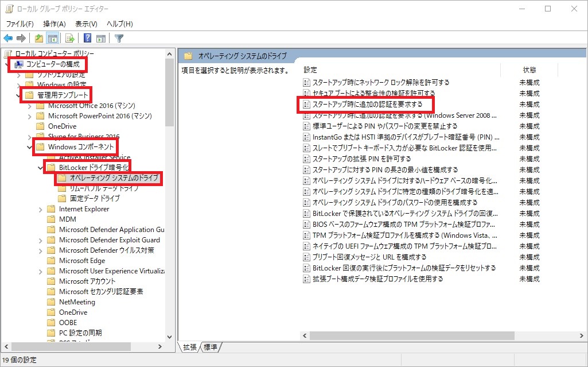Select the Microsoft アカウント folder
The image size is (588, 367).
click(87, 281)
